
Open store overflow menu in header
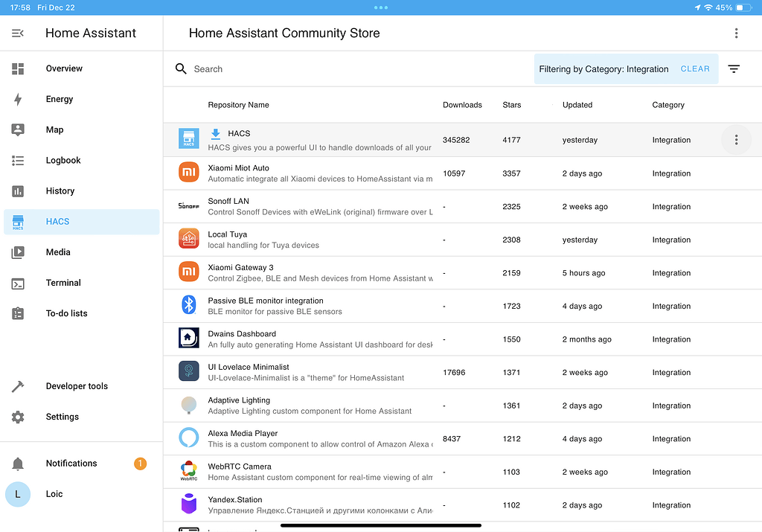point(736,33)
